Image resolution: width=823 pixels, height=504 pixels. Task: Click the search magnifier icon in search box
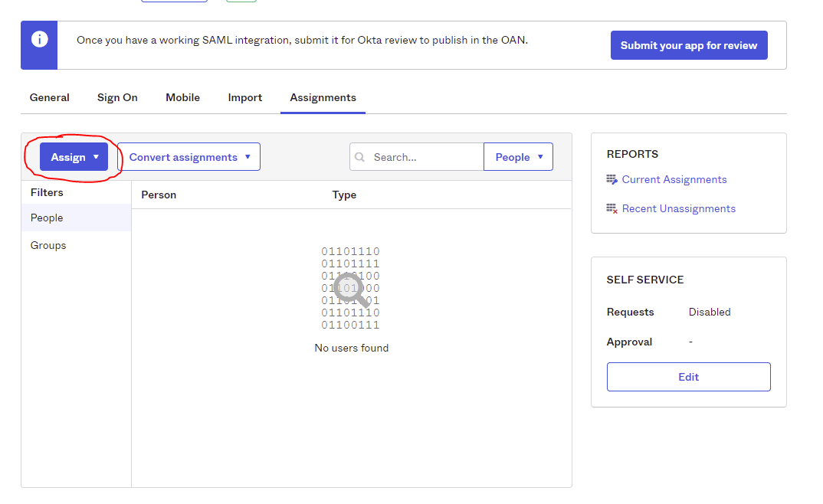click(x=360, y=157)
